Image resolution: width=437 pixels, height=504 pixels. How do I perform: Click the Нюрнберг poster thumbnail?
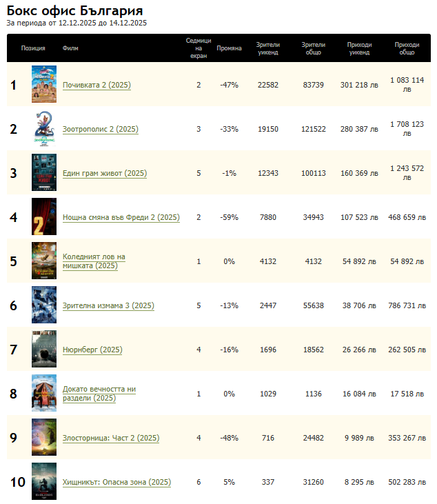[44, 350]
